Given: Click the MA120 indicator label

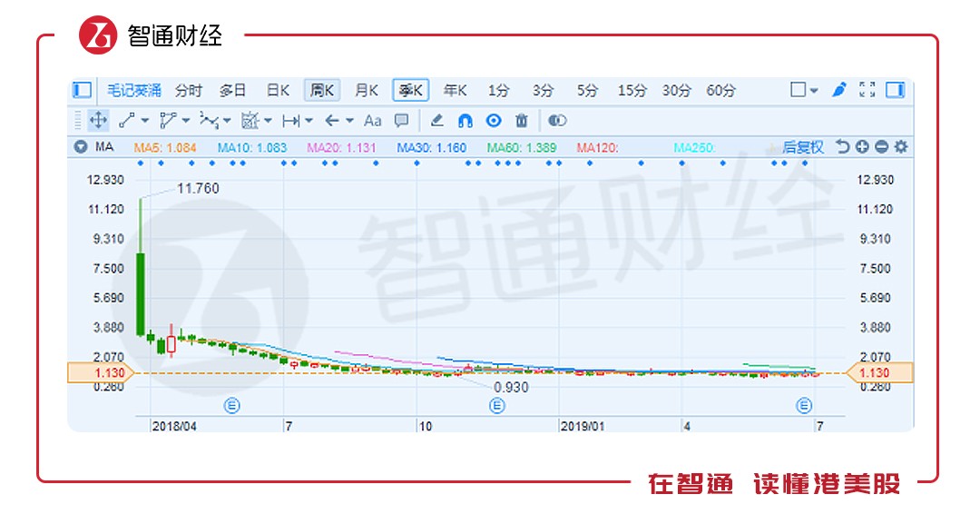Looking at the screenshot, I should [597, 147].
